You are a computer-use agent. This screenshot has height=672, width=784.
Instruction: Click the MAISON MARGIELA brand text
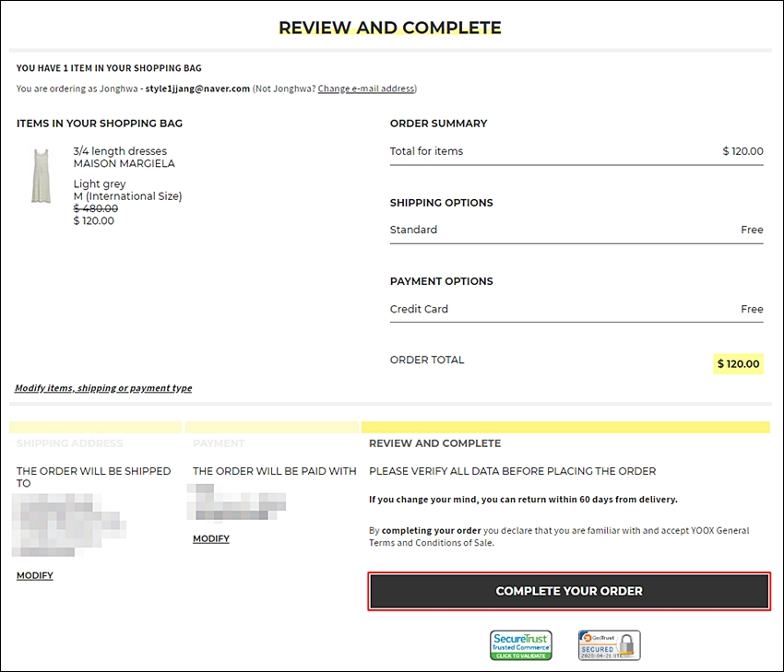124,163
